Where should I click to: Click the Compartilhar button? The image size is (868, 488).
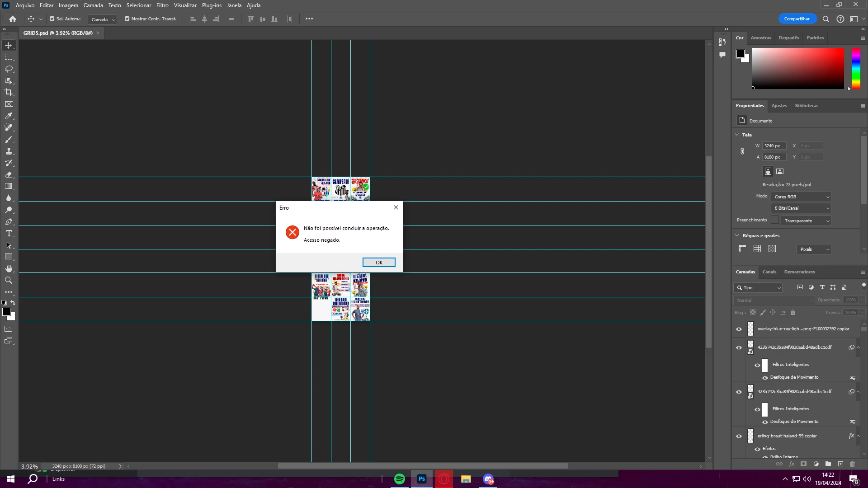coord(797,19)
